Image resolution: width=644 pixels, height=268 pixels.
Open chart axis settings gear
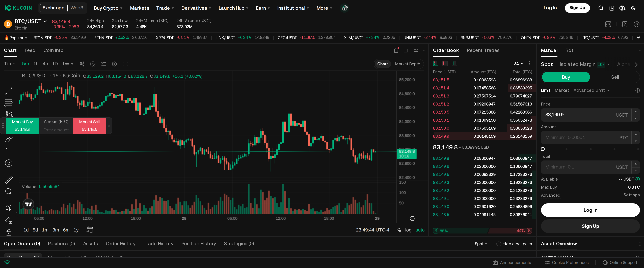[x=412, y=219]
